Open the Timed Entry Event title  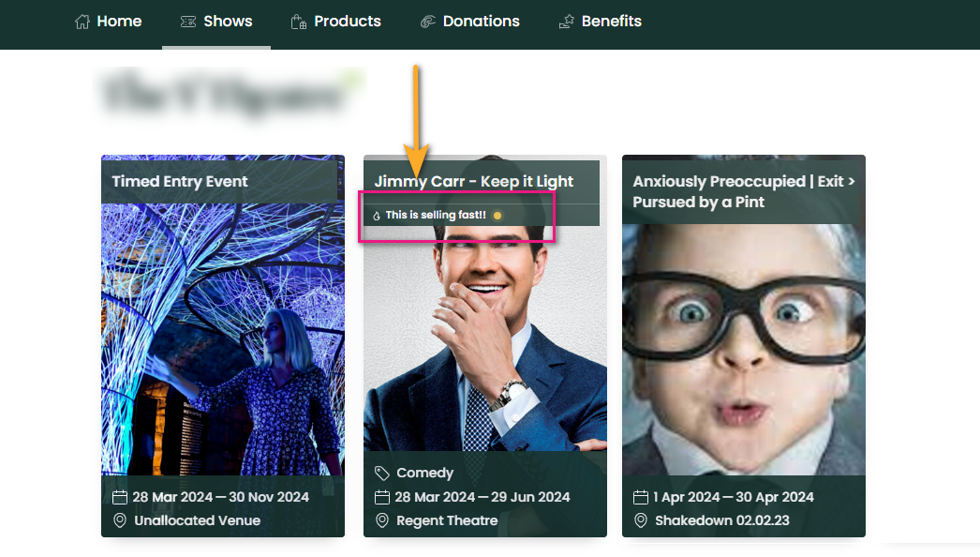[x=180, y=182]
